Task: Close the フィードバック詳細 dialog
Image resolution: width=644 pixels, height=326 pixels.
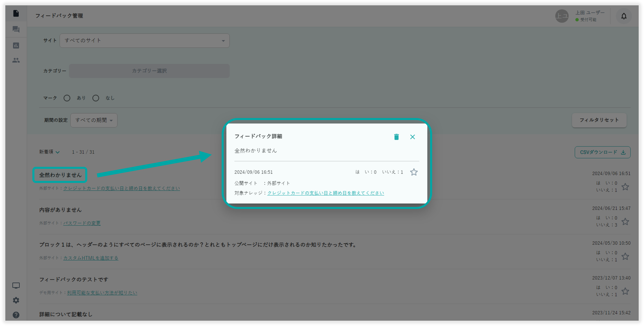Action: click(x=413, y=137)
